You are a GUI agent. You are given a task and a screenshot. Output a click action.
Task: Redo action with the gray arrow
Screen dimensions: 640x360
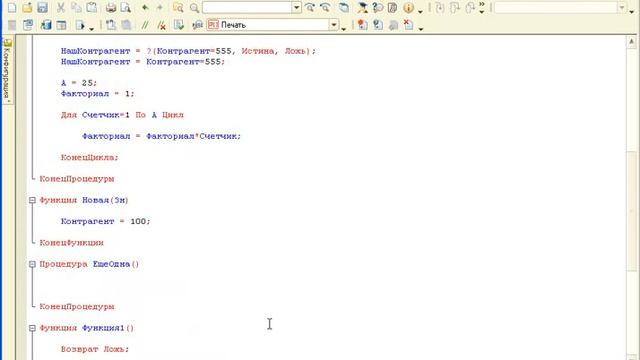point(160,7)
